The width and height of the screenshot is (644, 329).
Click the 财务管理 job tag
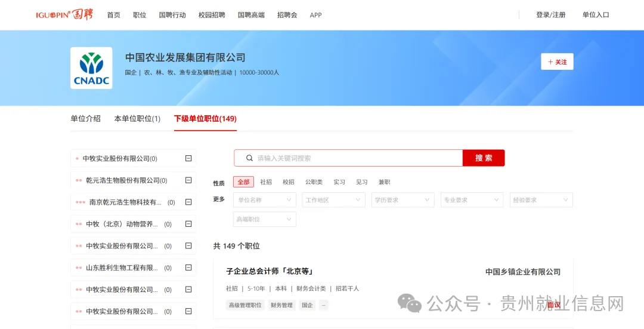click(x=281, y=305)
